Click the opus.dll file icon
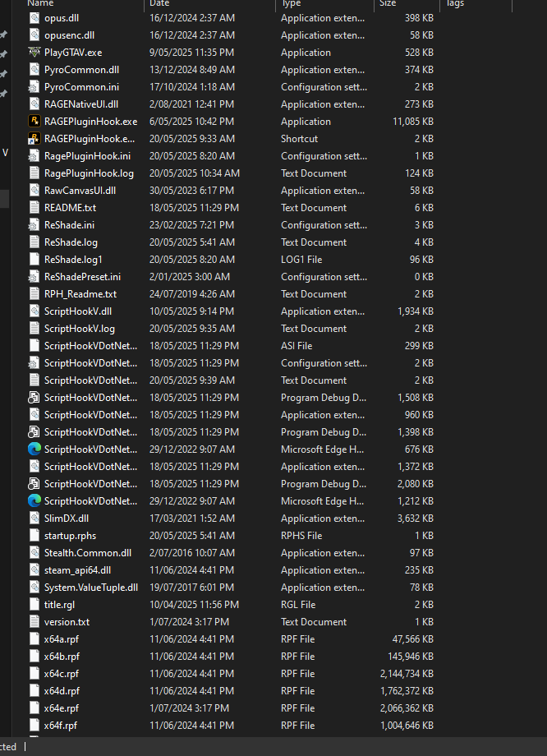 [34, 18]
